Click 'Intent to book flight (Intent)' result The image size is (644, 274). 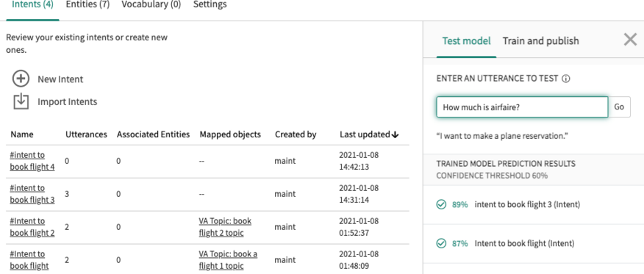[x=524, y=244]
